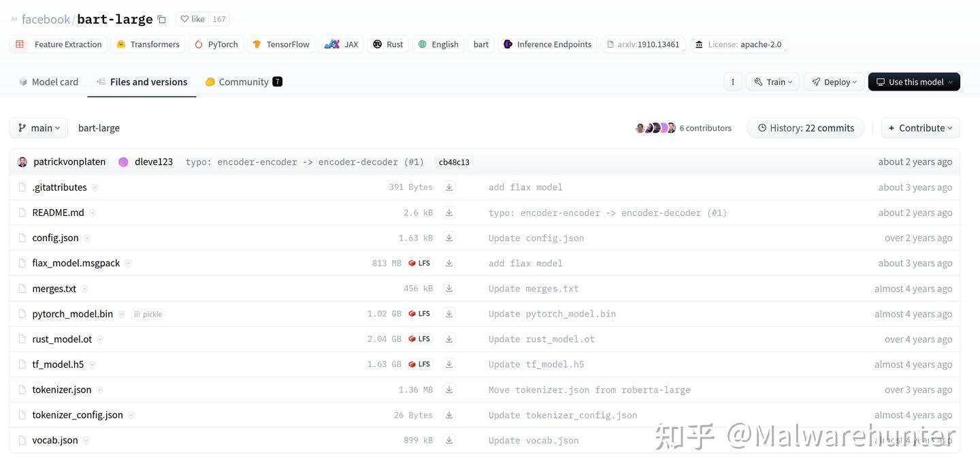Click the LFS badge on rust_model.ot
The width and height of the screenshot is (980, 476).
419,339
